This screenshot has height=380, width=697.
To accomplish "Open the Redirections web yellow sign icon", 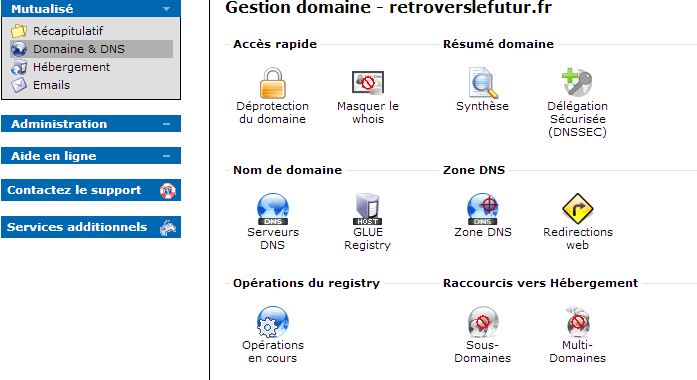I will point(577,208).
